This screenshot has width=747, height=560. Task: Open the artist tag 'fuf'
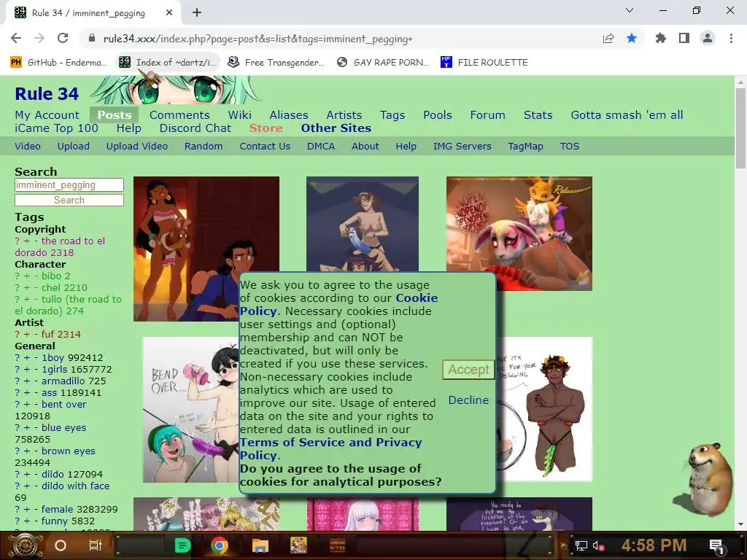(47, 334)
